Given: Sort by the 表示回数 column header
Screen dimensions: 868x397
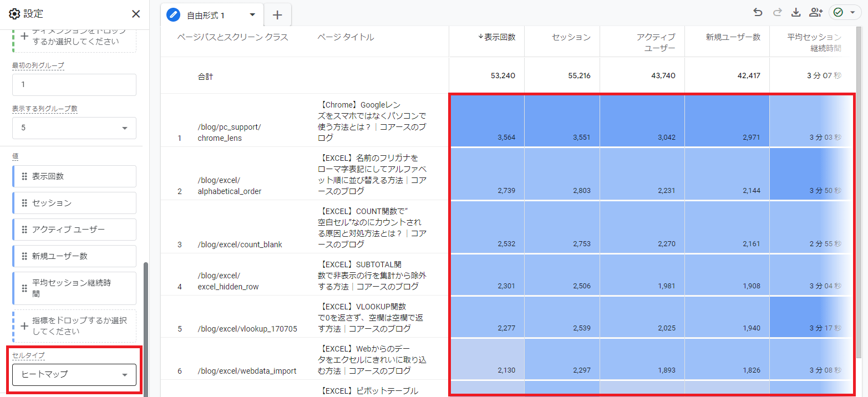Looking at the screenshot, I should (x=499, y=37).
